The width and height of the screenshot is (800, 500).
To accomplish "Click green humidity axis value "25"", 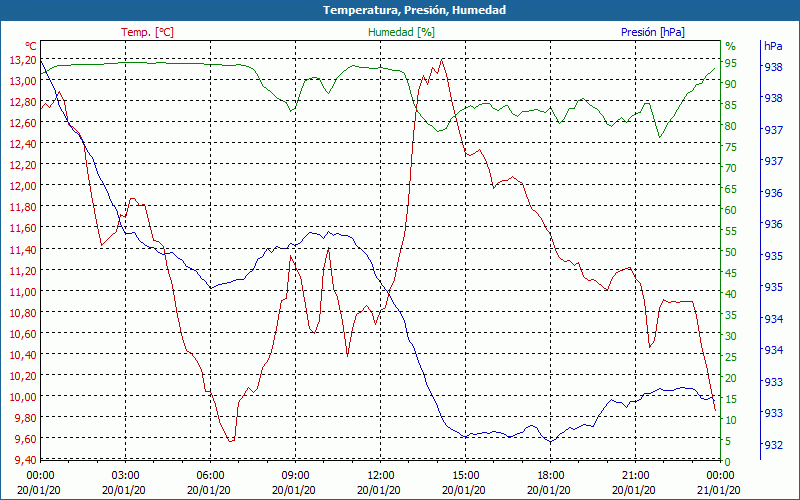I will pyautogui.click(x=731, y=357).
